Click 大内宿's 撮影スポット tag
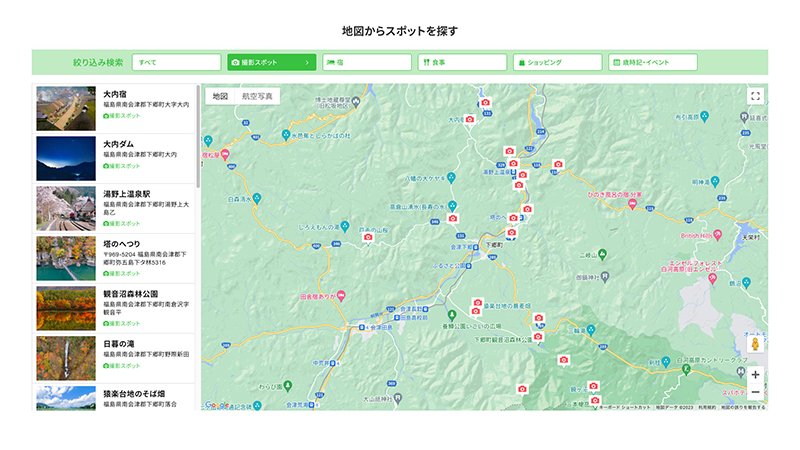 pos(121,116)
